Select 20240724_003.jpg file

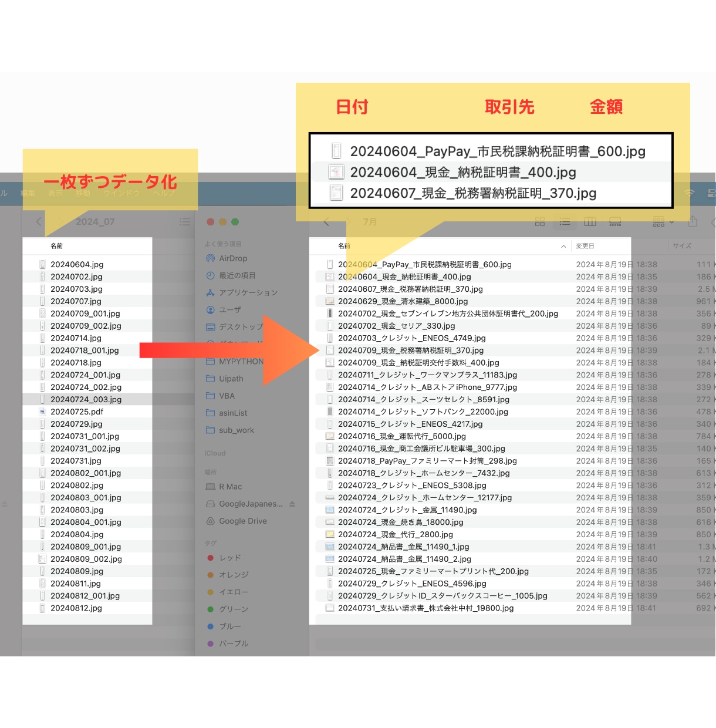pos(87,399)
